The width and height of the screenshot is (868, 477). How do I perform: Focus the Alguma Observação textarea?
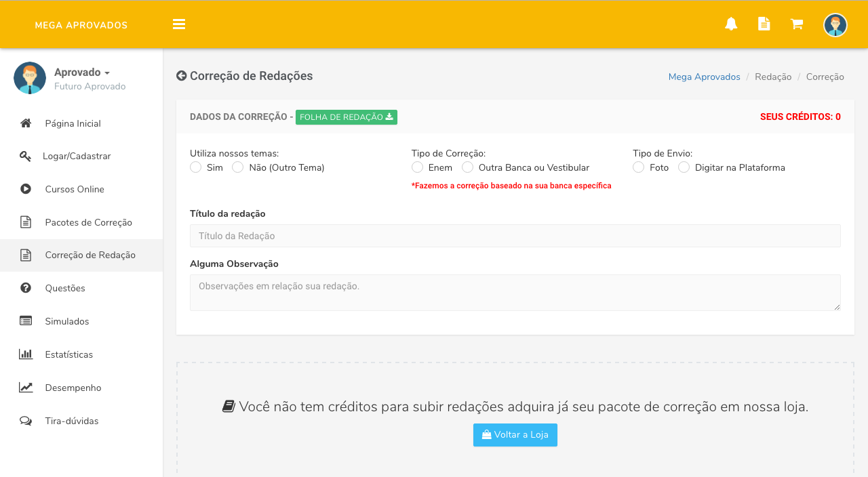coord(515,293)
